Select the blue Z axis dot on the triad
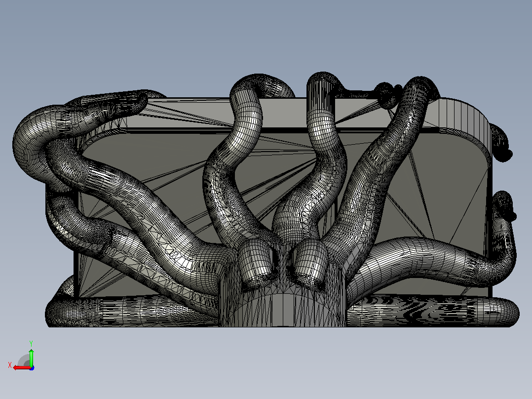 [x=32, y=368]
